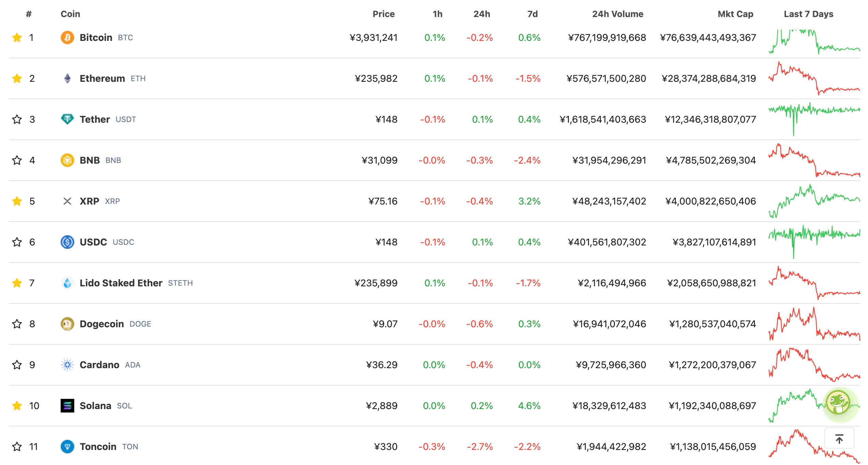Click USDC market cap ¥3,827,107,614,891

[714, 242]
